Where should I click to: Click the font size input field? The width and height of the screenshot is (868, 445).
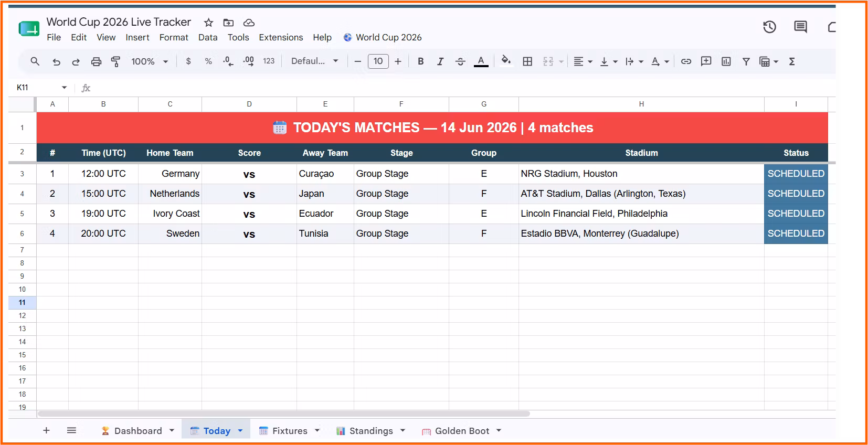coord(378,61)
